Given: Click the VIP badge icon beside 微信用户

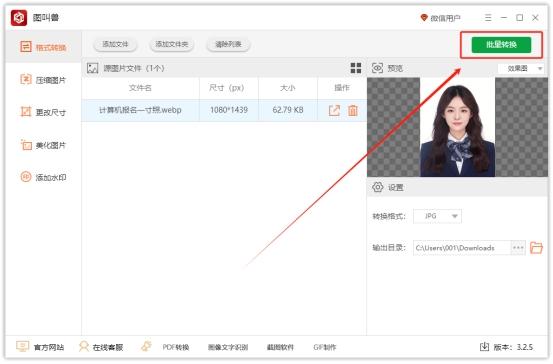Looking at the screenshot, I should (424, 18).
